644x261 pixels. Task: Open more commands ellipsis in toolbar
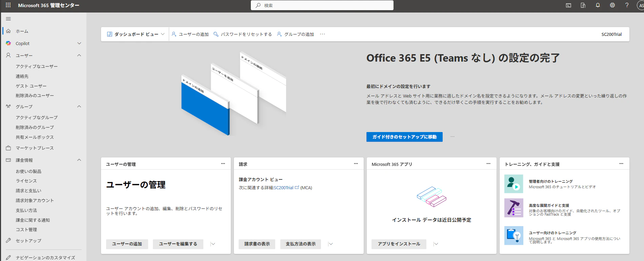322,34
